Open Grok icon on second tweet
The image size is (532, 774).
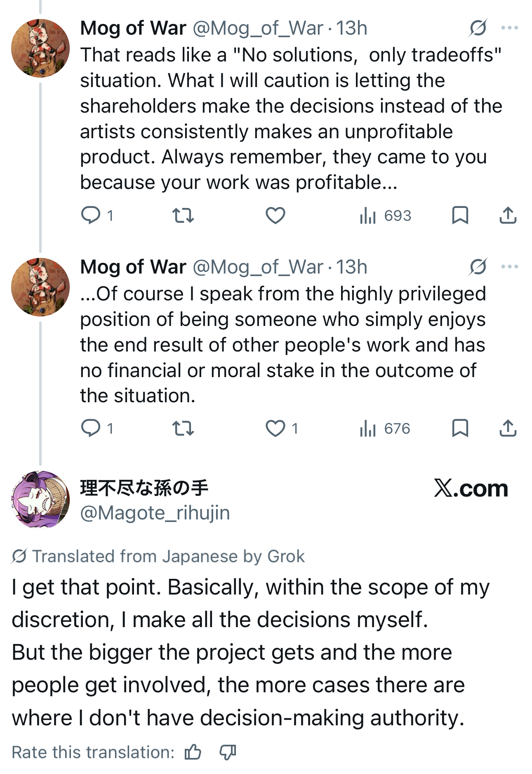click(478, 267)
